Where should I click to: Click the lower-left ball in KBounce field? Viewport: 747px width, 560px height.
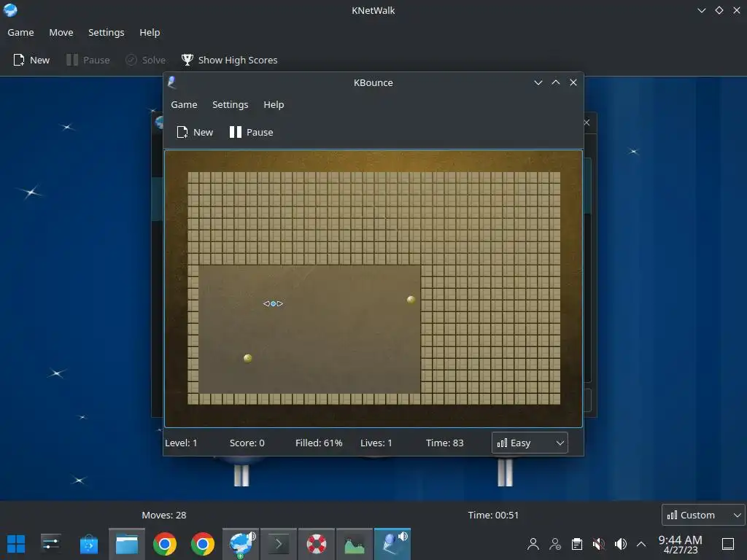[248, 358]
